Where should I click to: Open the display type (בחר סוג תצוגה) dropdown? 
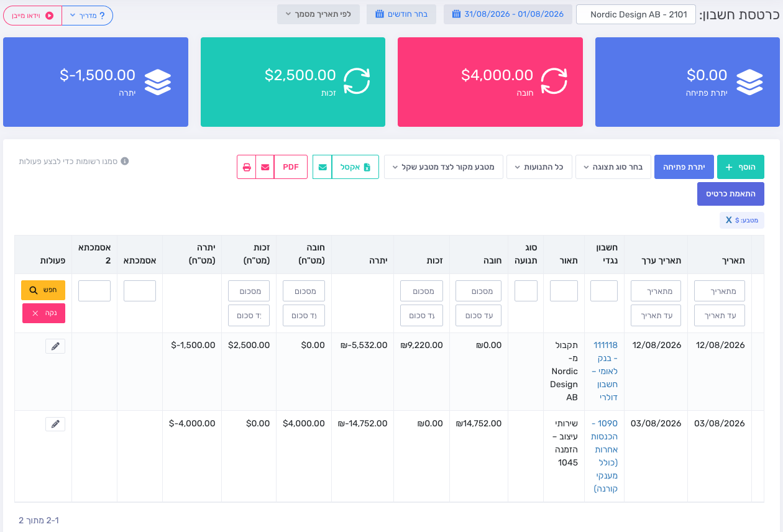point(613,167)
